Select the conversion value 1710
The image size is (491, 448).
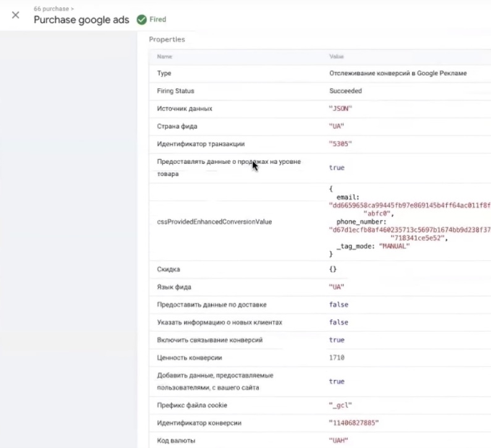(x=337, y=357)
